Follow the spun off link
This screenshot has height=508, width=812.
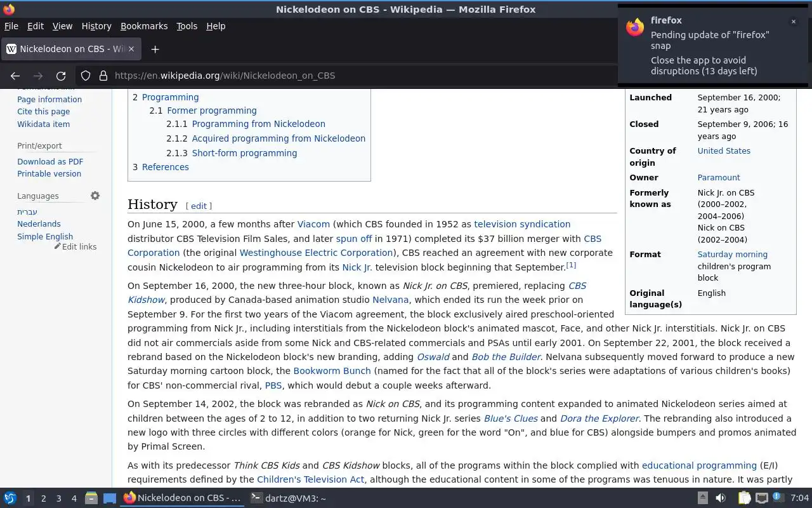pos(354,239)
